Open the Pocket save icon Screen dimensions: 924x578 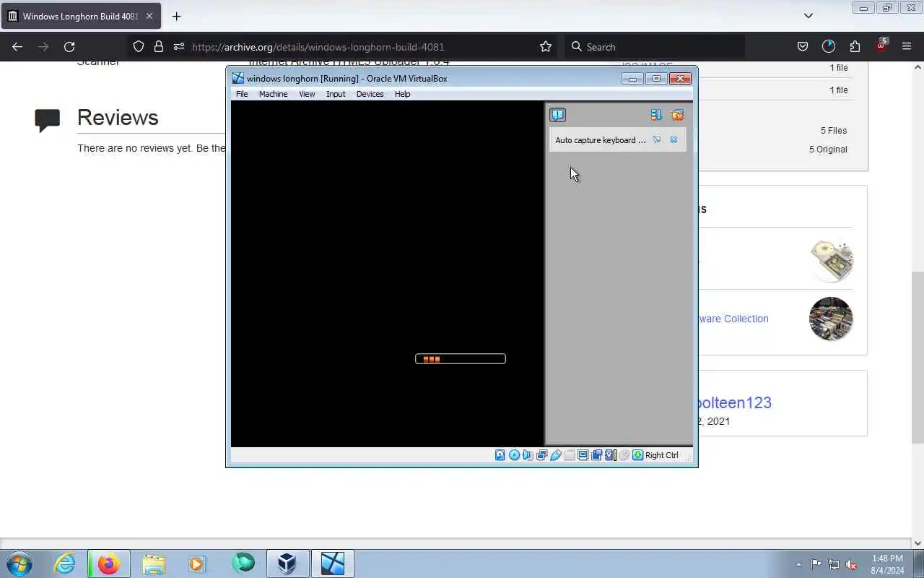click(x=802, y=47)
